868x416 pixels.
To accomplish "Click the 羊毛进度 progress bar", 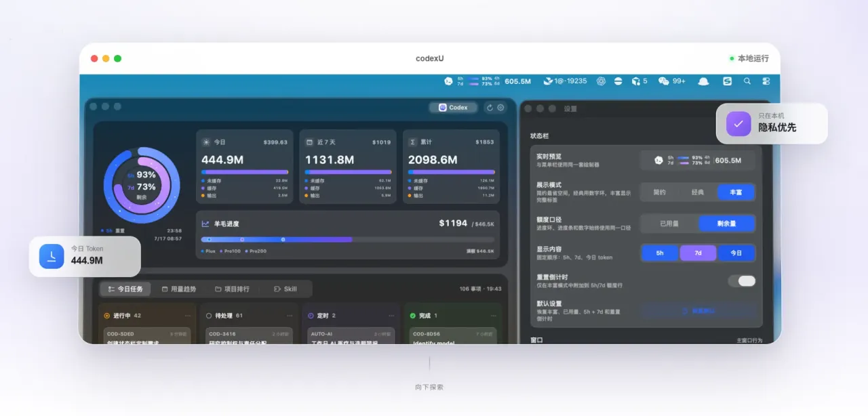I will click(x=348, y=239).
